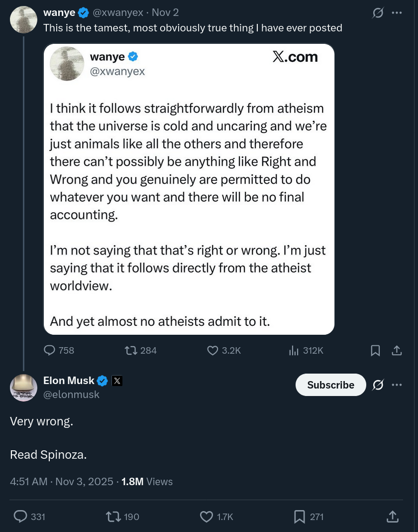418x532 pixels.
Task: Share Elon Musk's reply
Action: point(393,517)
